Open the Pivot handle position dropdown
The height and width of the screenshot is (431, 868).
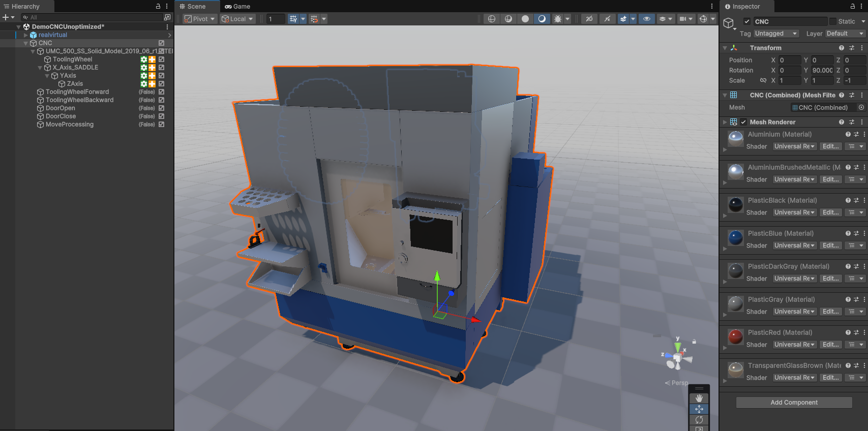coord(200,19)
